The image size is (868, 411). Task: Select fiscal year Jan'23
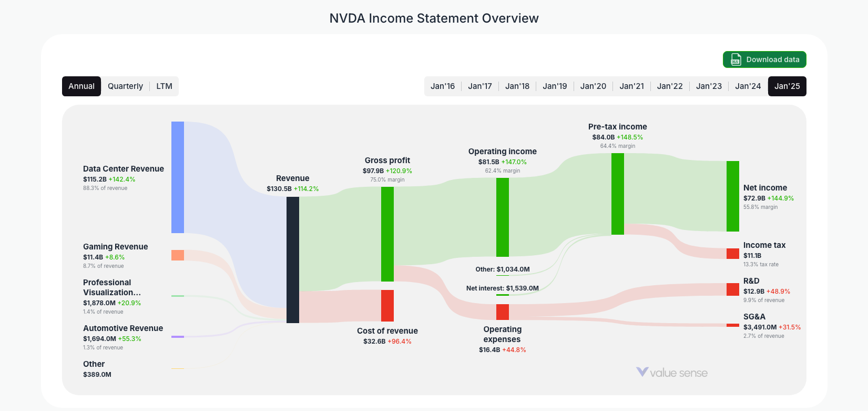tap(709, 86)
